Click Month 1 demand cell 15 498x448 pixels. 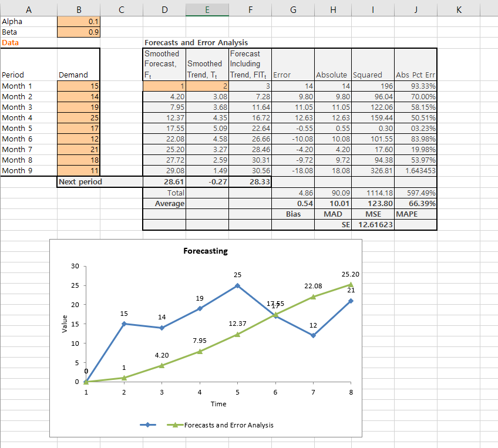(x=79, y=86)
